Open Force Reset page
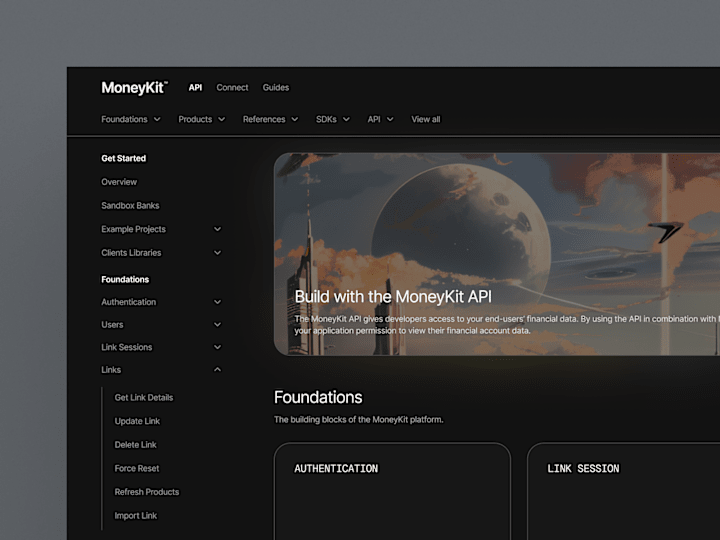Viewport: 720px width, 540px height. click(137, 468)
